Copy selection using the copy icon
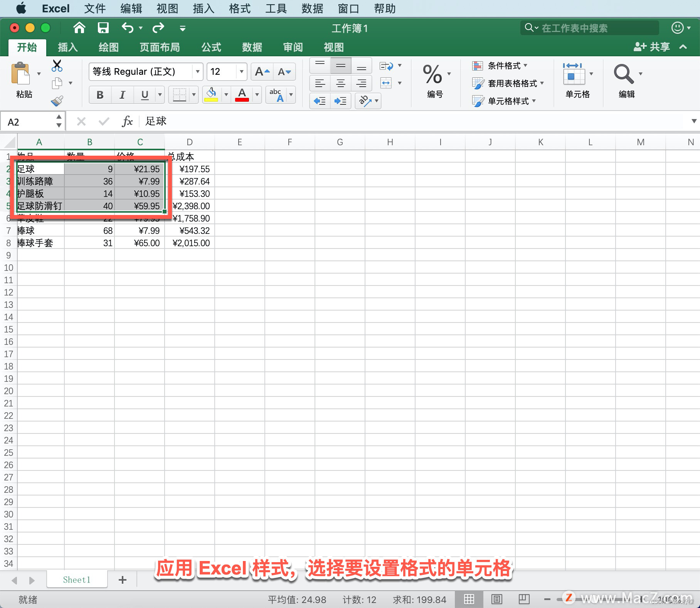Viewport: 700px width, 608px height. tap(57, 83)
